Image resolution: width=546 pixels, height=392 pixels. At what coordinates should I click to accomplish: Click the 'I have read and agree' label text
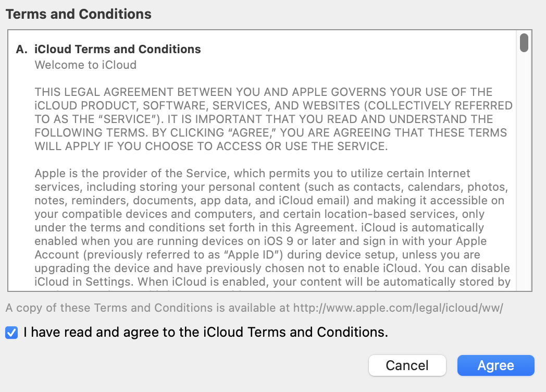pyautogui.click(x=206, y=333)
